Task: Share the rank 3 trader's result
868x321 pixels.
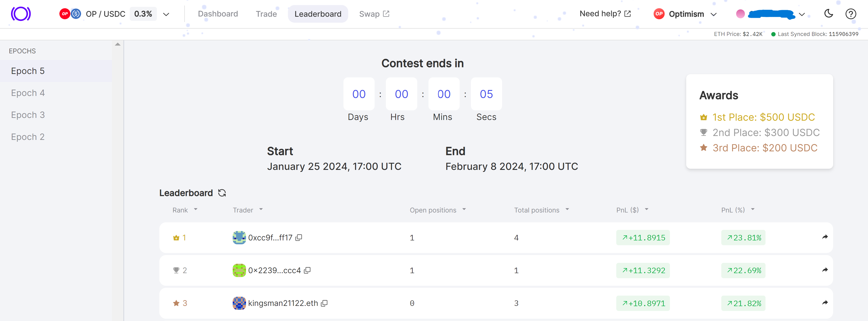Action: coord(824,302)
